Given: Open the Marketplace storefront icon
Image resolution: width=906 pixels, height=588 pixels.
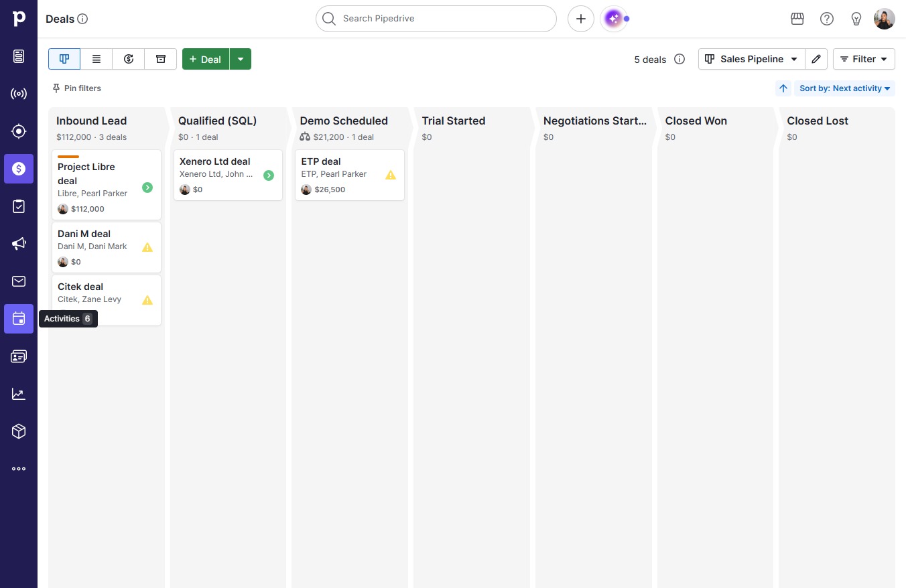Looking at the screenshot, I should coord(797,19).
